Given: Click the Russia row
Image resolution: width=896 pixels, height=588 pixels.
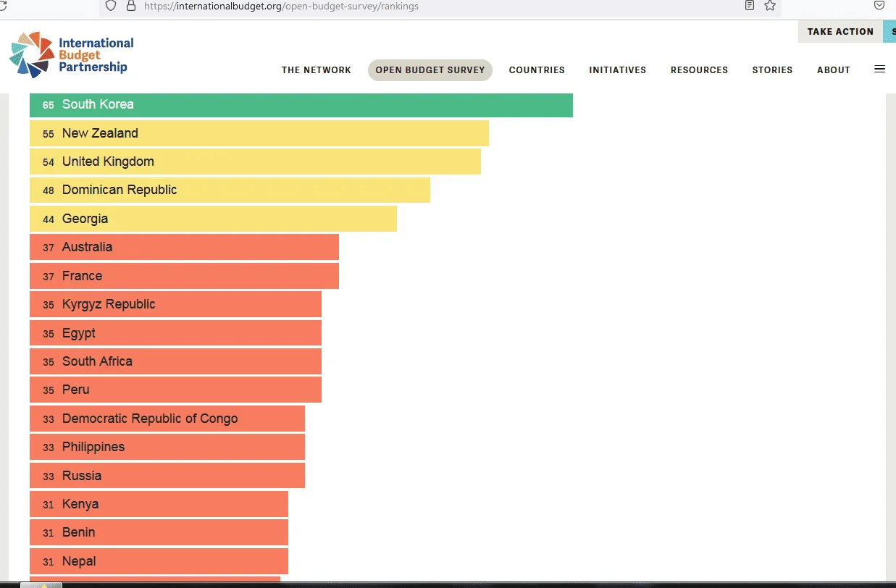Looking at the screenshot, I should [x=167, y=476].
